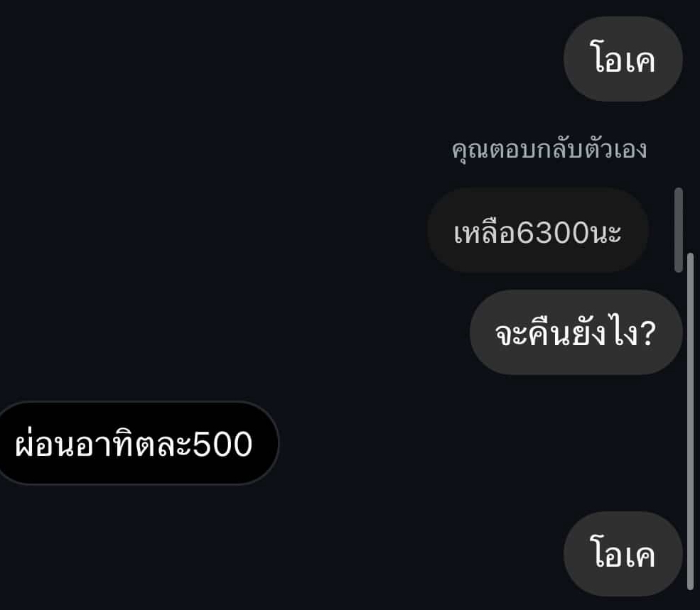Click the word "เหลือ" in the quoted bubble
The height and width of the screenshot is (610, 700).
485,232
